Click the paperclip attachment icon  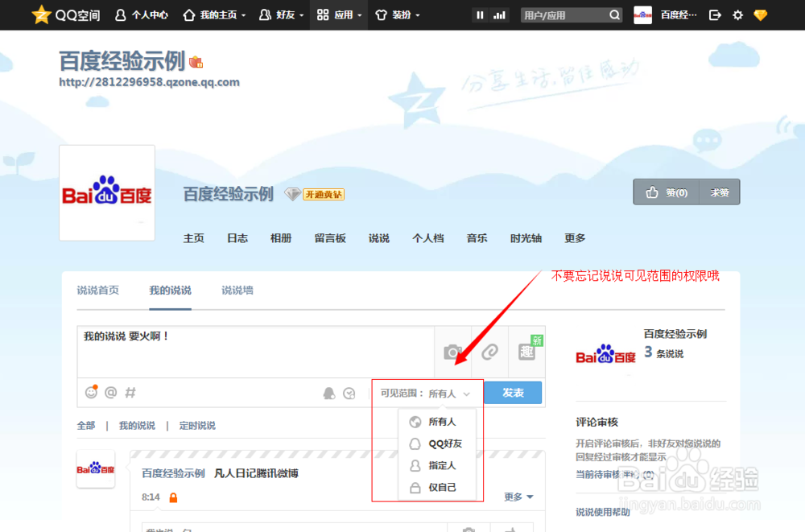[489, 353]
